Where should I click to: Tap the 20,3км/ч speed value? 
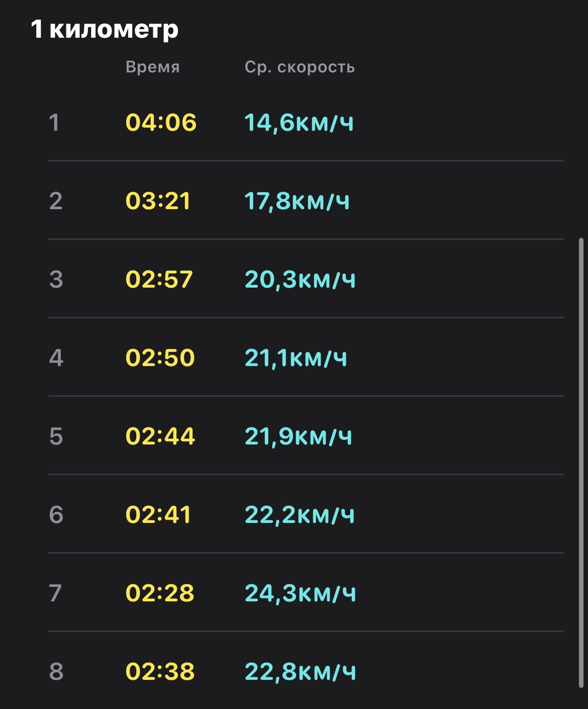300,280
